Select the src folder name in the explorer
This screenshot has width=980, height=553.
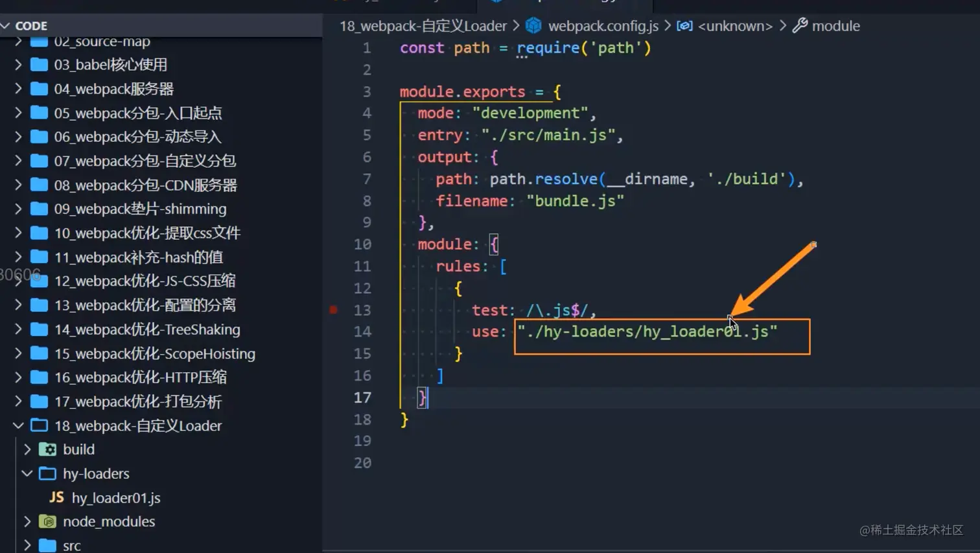[72, 545]
